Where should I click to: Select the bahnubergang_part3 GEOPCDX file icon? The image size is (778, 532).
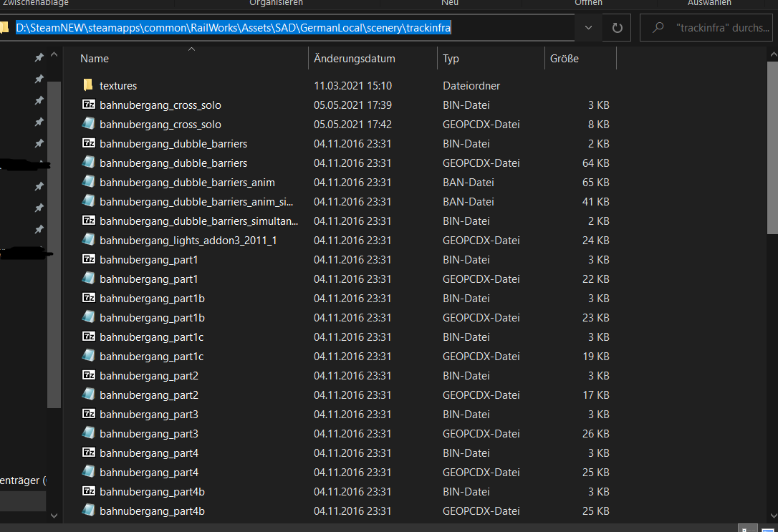pyautogui.click(x=88, y=433)
